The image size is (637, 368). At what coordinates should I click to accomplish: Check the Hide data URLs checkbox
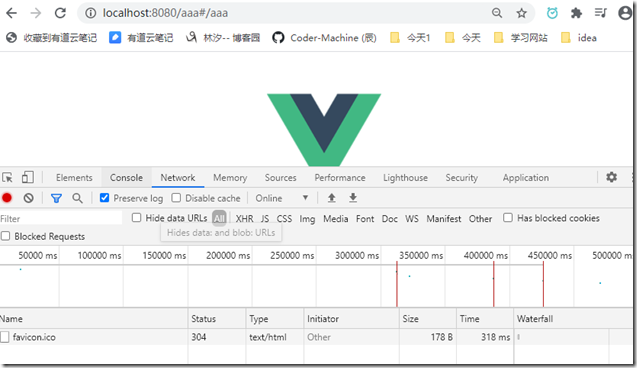click(x=136, y=218)
